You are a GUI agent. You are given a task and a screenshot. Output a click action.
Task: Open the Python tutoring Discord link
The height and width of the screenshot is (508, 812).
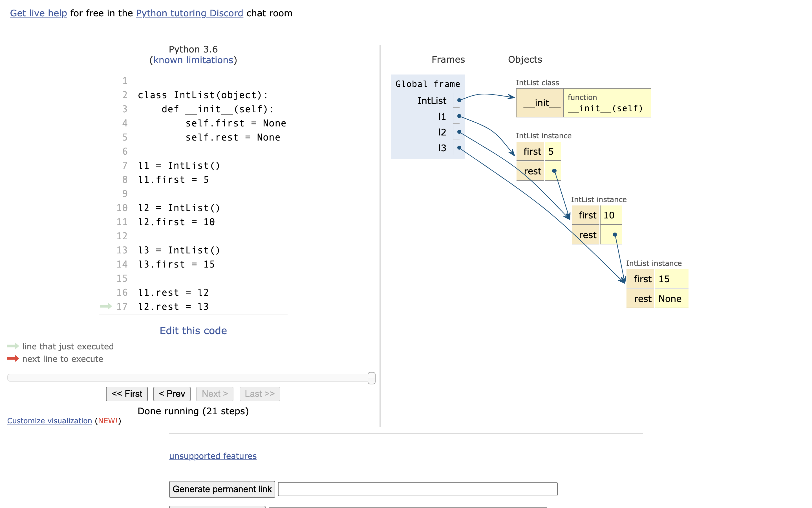[x=189, y=13]
